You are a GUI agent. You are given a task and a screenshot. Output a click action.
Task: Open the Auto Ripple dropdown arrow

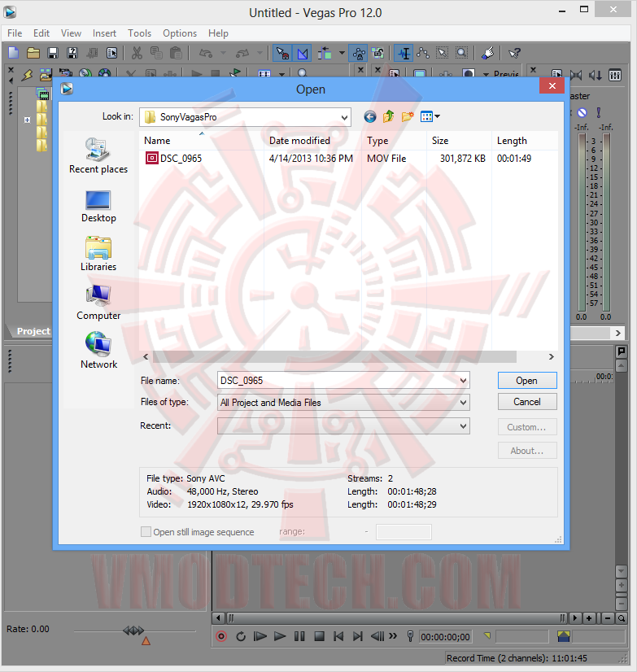(342, 53)
